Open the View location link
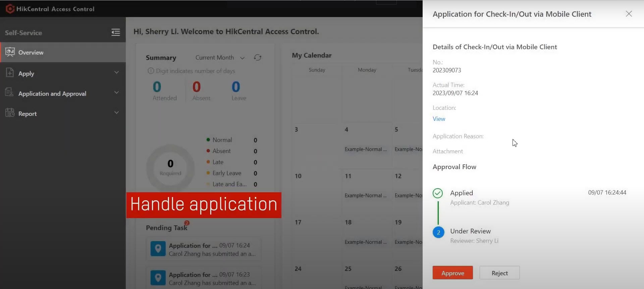The image size is (644, 289). coord(439,119)
